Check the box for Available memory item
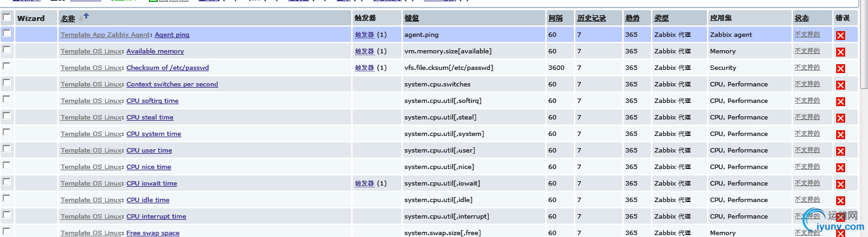868x237 pixels. [x=6, y=50]
